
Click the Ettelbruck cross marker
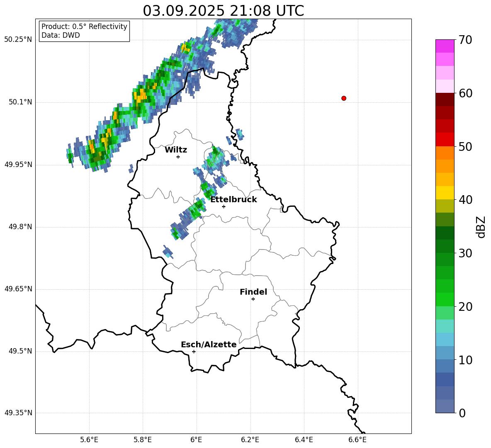coord(224,206)
